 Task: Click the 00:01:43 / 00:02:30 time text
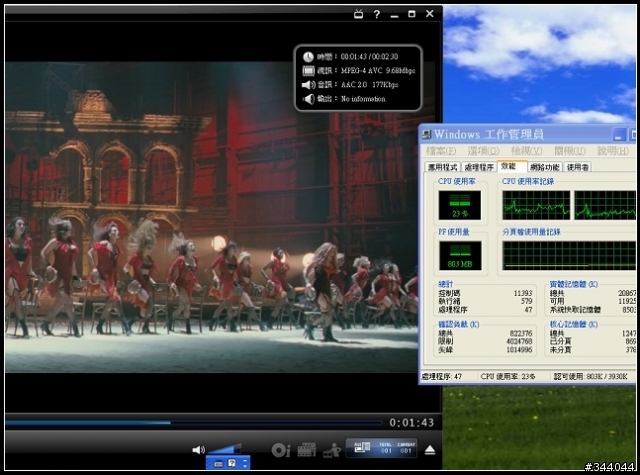369,57
